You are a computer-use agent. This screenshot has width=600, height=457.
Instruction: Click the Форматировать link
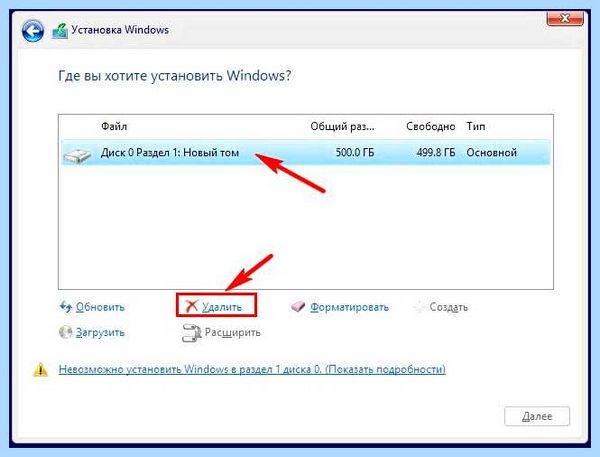pos(349,307)
